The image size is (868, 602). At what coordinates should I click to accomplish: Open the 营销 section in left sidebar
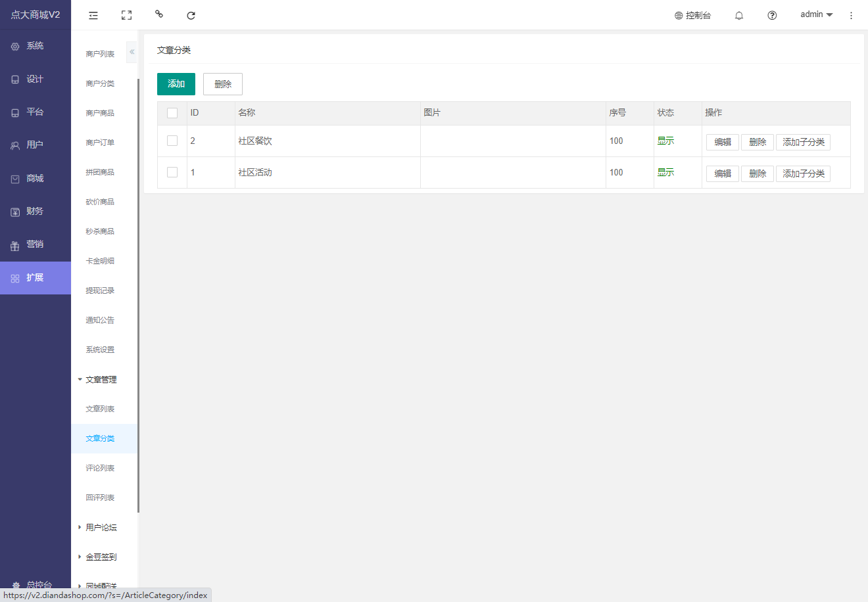tap(36, 244)
